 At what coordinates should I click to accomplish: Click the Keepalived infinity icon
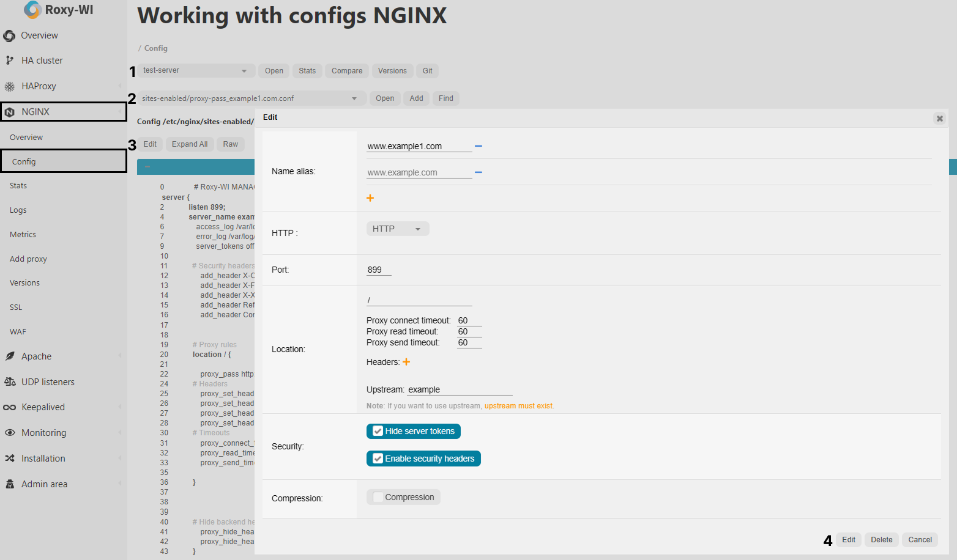(x=9, y=407)
